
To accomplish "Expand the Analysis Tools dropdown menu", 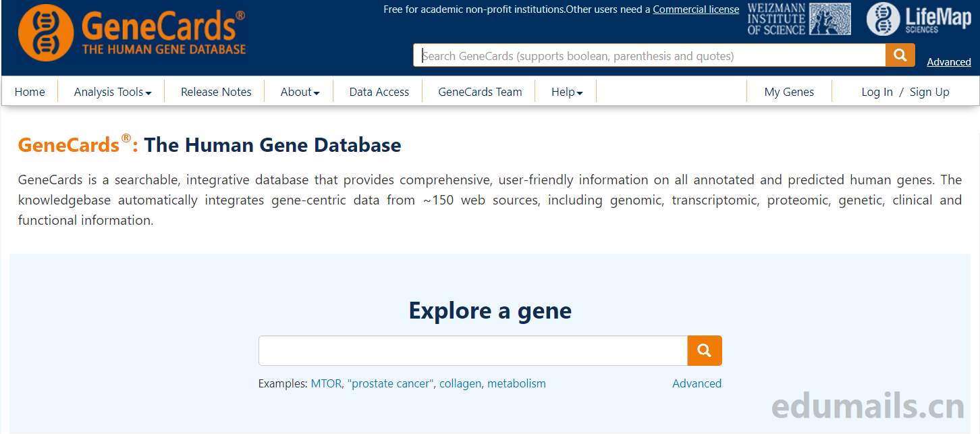I will 112,92.
